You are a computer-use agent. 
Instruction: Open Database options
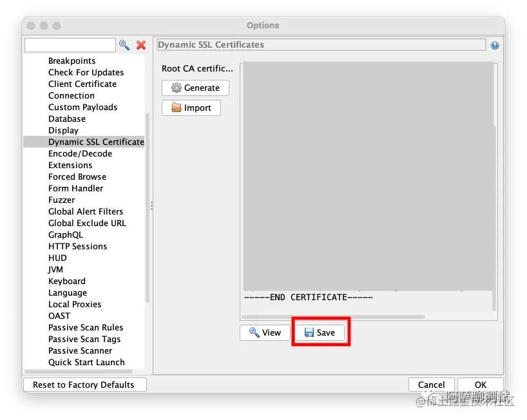click(x=67, y=119)
